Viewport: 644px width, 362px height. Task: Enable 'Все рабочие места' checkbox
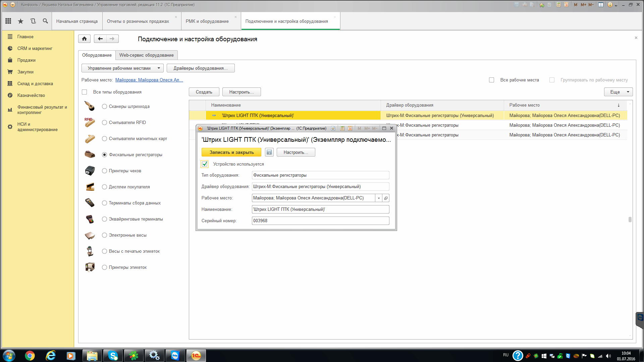(491, 80)
